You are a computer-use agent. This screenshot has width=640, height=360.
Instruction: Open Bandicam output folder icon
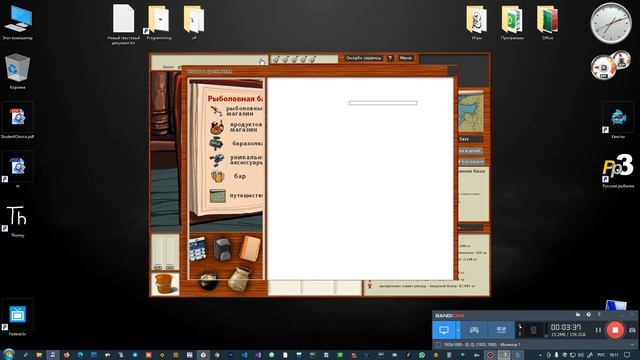coord(578,315)
